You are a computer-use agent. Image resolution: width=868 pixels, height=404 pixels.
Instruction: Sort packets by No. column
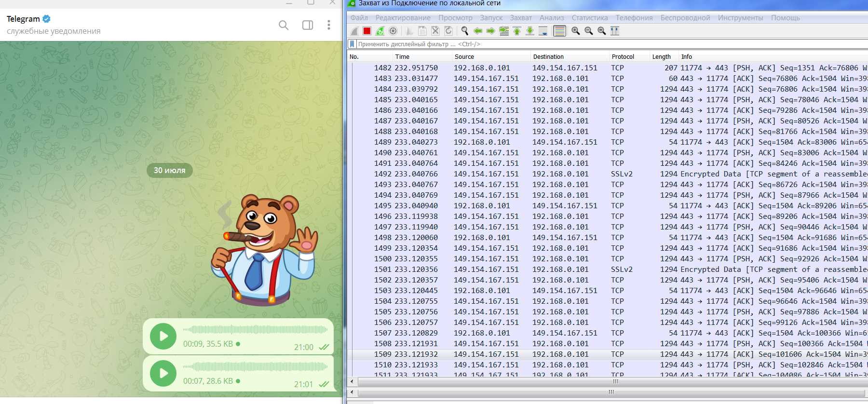point(370,57)
